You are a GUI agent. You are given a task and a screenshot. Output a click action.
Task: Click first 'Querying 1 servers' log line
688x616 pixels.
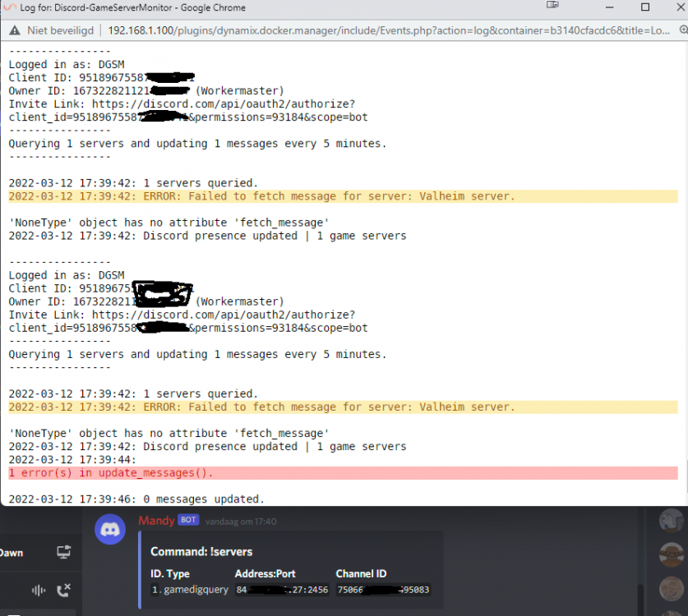coord(197,144)
